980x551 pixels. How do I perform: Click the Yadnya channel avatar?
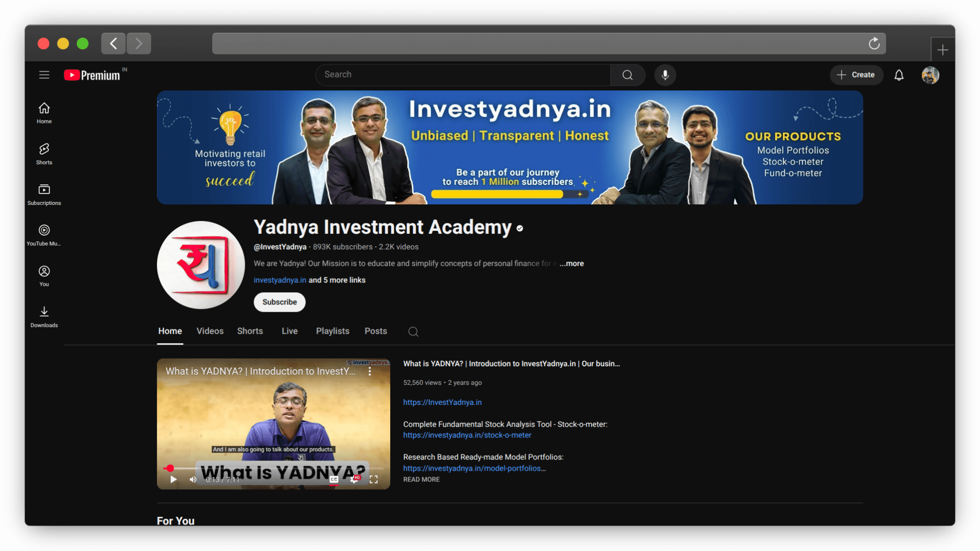click(x=201, y=265)
